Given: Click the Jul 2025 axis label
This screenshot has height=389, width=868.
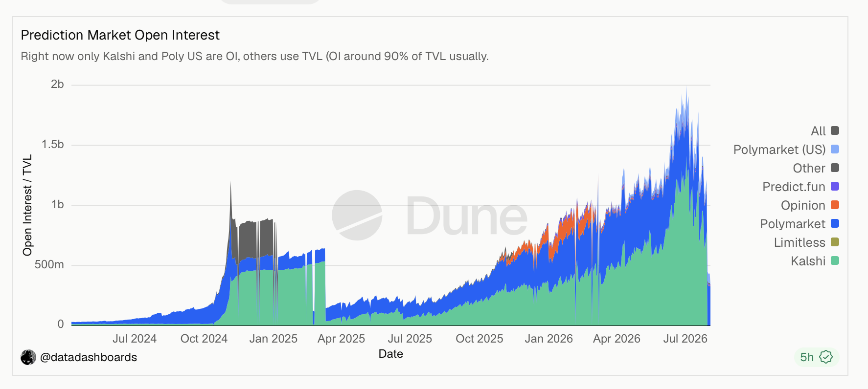Looking at the screenshot, I should coord(410,339).
